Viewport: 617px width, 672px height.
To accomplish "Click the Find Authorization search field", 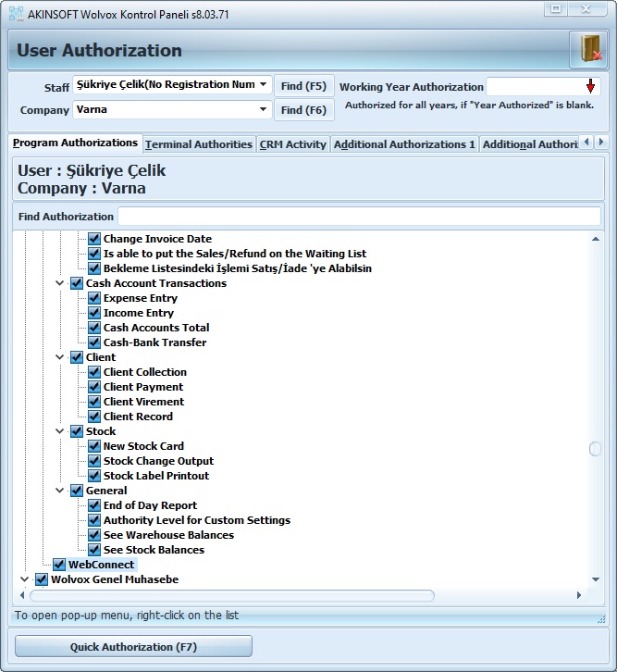I will tap(359, 216).
